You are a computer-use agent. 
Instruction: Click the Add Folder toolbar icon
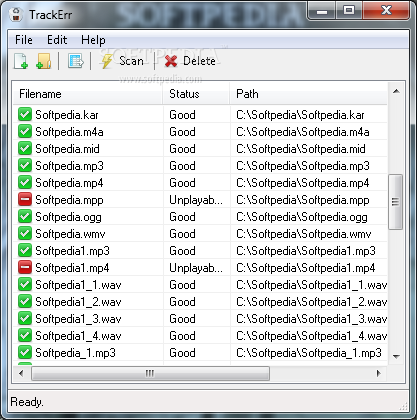pos(43,61)
